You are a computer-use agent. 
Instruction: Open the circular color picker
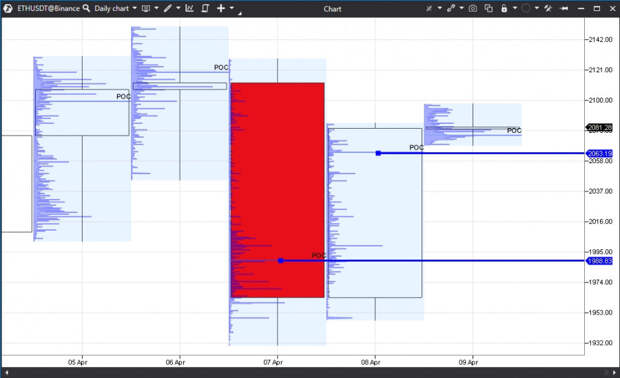[525, 8]
